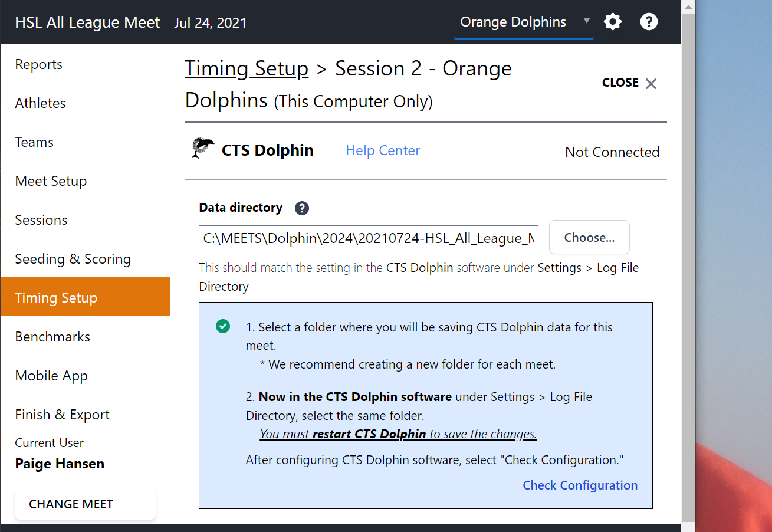Screen dimensions: 772x532
Task: Open the settings gear icon
Action: (x=613, y=22)
